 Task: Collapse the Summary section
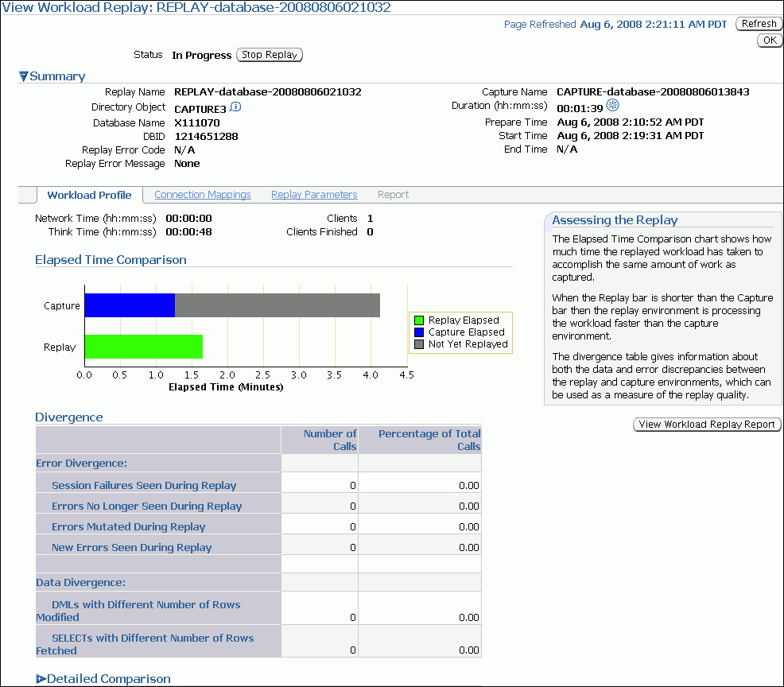point(24,76)
